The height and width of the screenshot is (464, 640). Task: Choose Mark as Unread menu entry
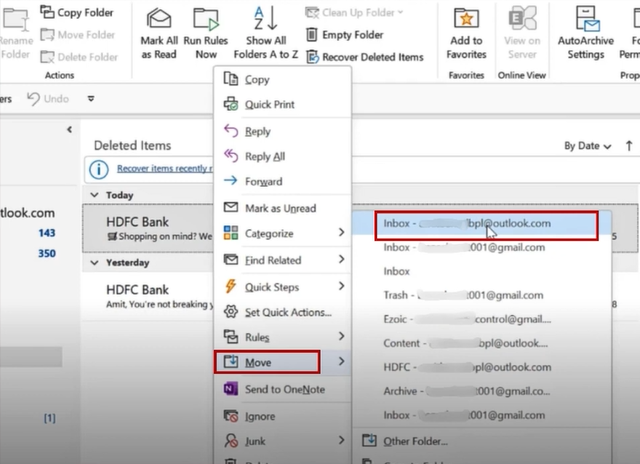280,208
